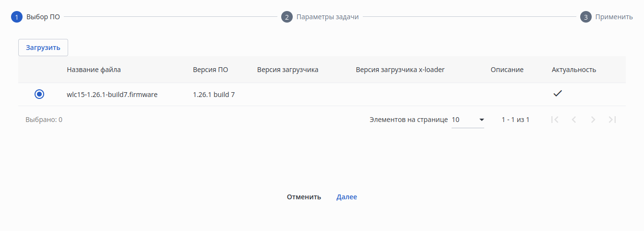Click the Название файла column header

point(94,70)
